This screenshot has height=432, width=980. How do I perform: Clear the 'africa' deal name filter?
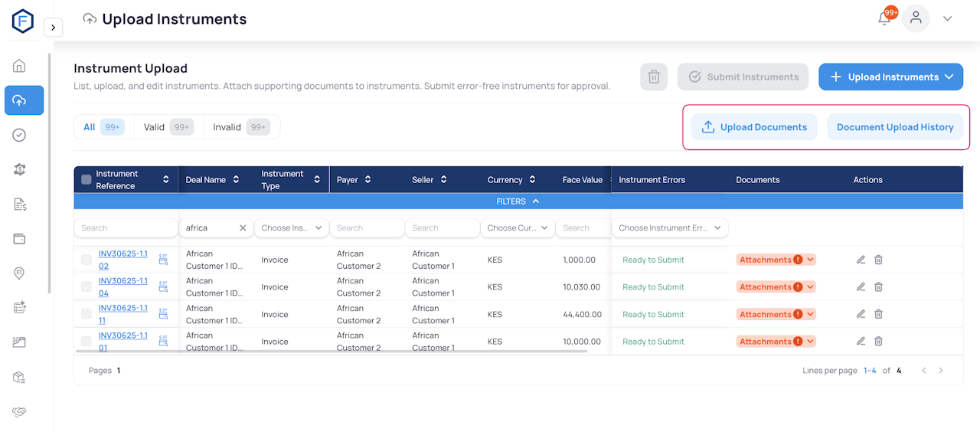click(x=243, y=227)
